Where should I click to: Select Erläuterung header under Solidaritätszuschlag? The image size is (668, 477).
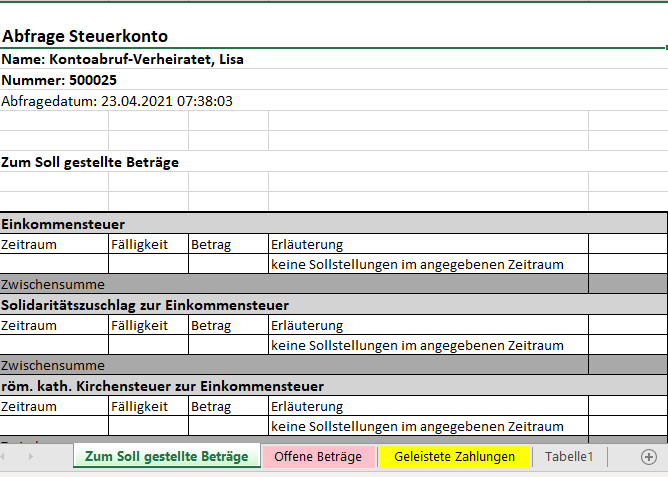[429, 325]
